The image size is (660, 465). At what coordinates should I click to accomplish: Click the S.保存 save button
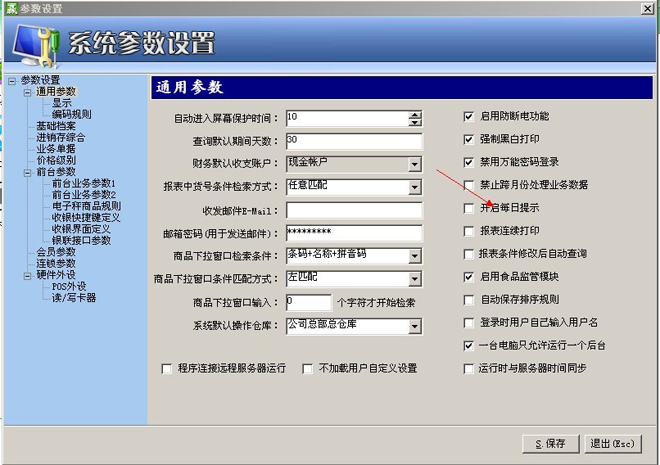click(551, 444)
